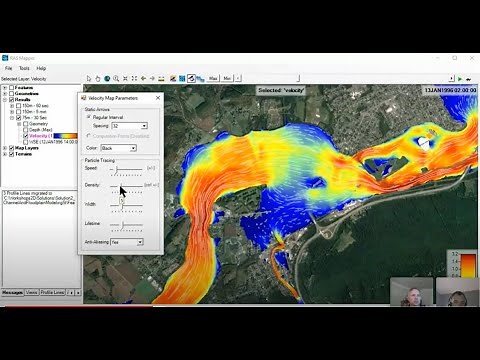Go to next view with right arrow
Image resolution: width=480 pixels, height=360 pixels.
tap(152, 79)
